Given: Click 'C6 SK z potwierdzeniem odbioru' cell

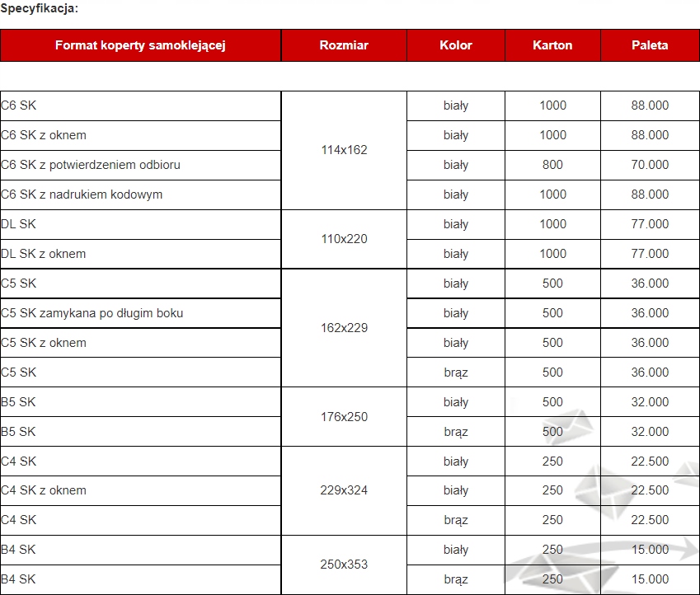Looking at the screenshot, I should point(91,165).
